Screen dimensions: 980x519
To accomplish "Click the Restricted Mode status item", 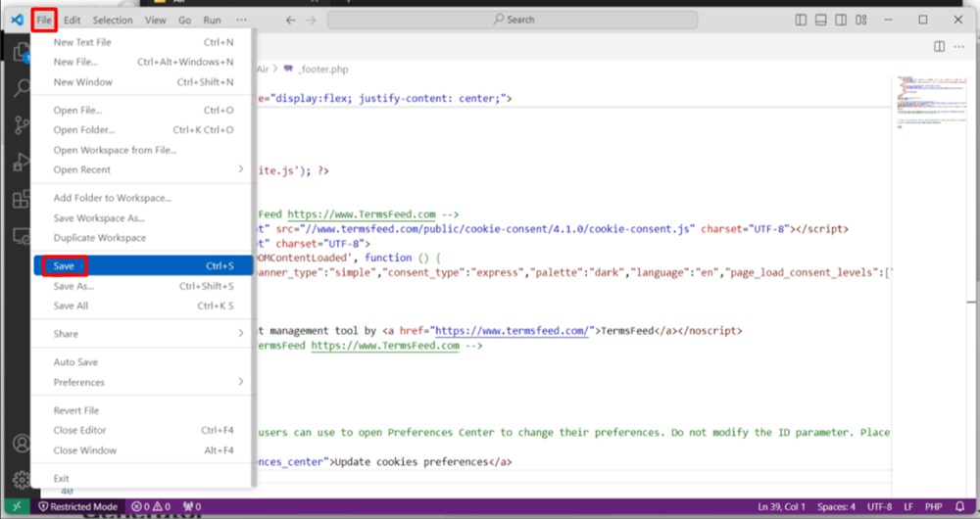I will point(78,506).
